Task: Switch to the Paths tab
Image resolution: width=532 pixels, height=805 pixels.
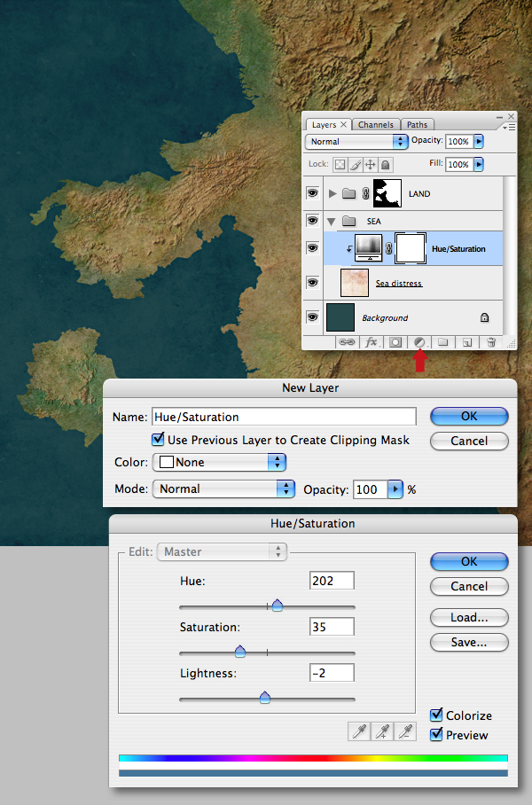Action: point(417,125)
